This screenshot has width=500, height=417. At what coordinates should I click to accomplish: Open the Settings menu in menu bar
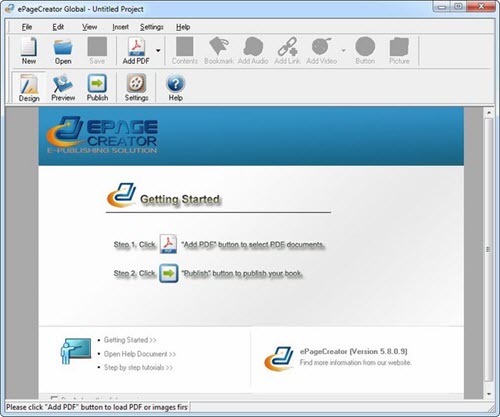pyautogui.click(x=152, y=27)
